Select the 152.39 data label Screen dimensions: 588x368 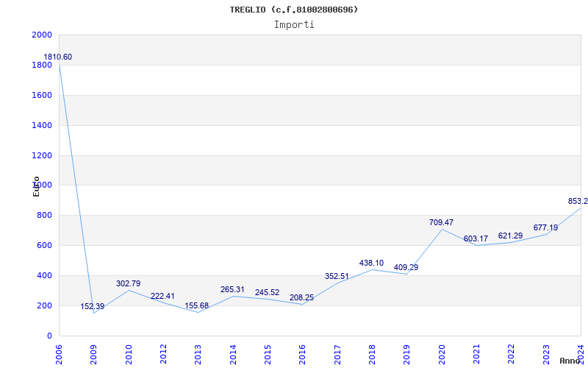point(93,306)
